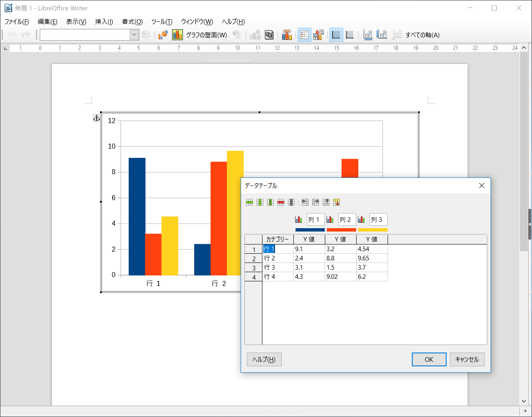Open the ツール(T) menu
532x417 pixels.
tap(162, 22)
